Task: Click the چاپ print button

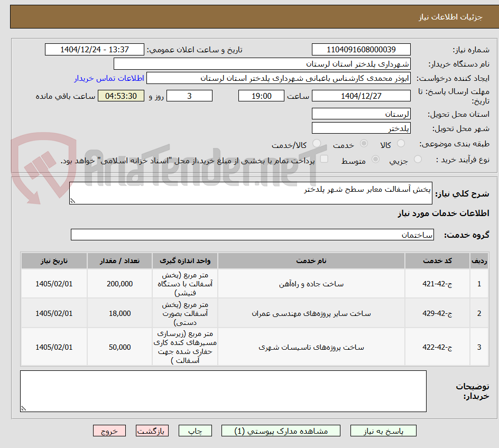Action: (195, 431)
